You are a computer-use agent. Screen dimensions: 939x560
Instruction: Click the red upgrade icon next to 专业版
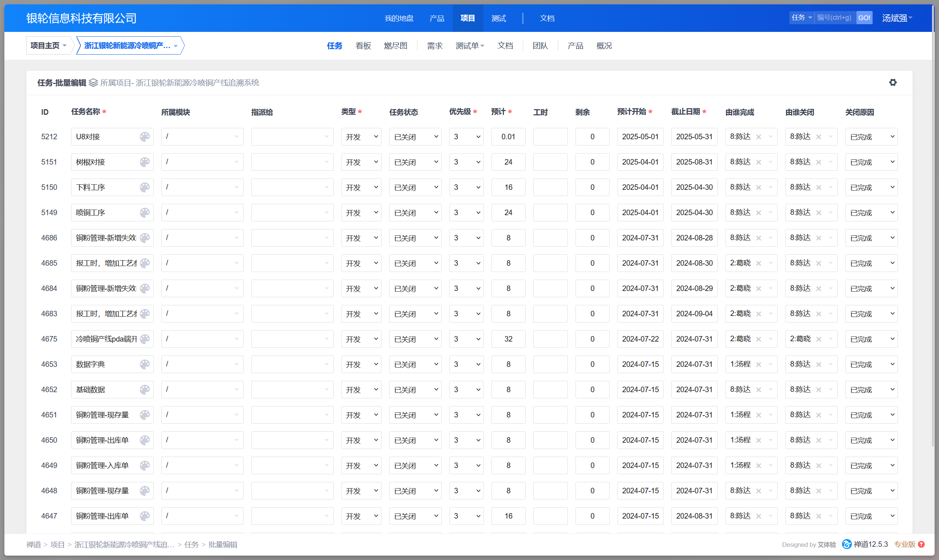[x=921, y=544]
